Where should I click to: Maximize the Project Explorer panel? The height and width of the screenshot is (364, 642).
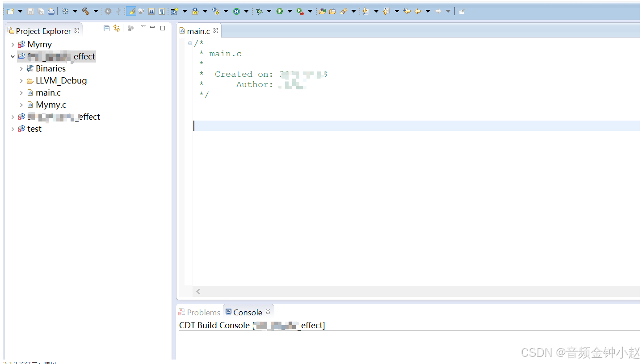point(163,28)
